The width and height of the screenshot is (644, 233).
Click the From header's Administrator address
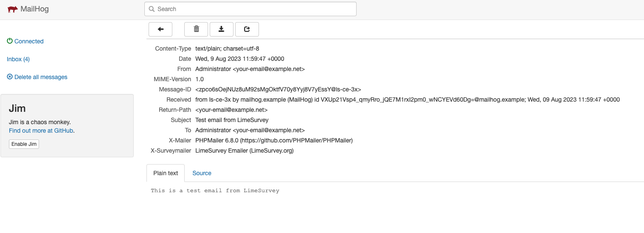pos(250,69)
